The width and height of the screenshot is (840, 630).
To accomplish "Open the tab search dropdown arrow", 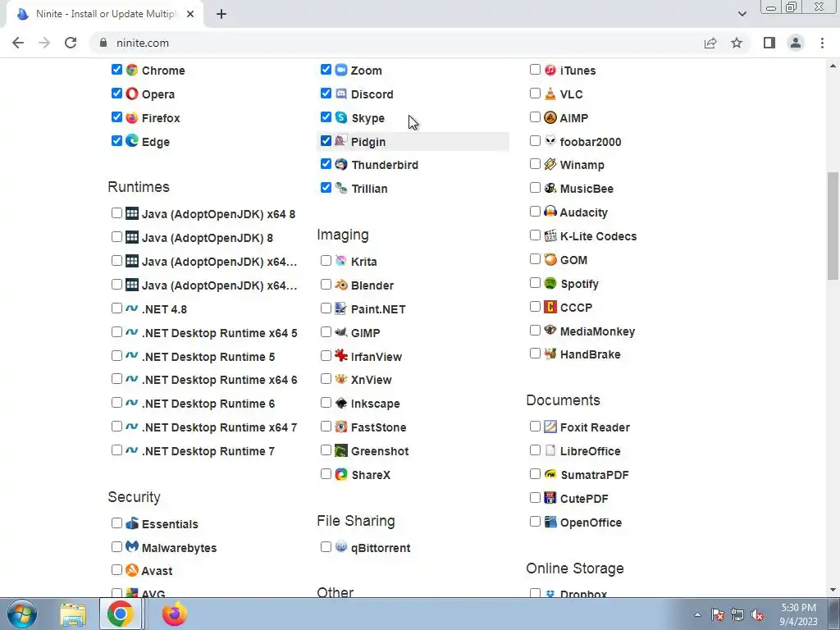I will coord(742,14).
